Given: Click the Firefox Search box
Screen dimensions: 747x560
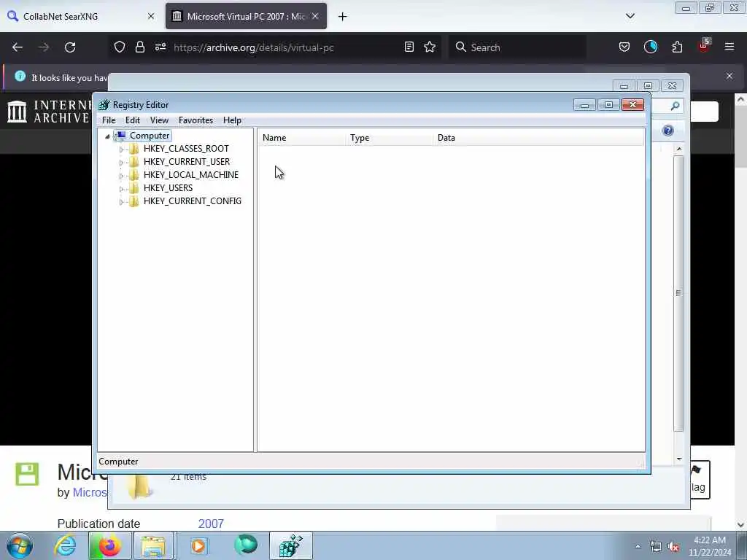Looking at the screenshot, I should point(518,47).
